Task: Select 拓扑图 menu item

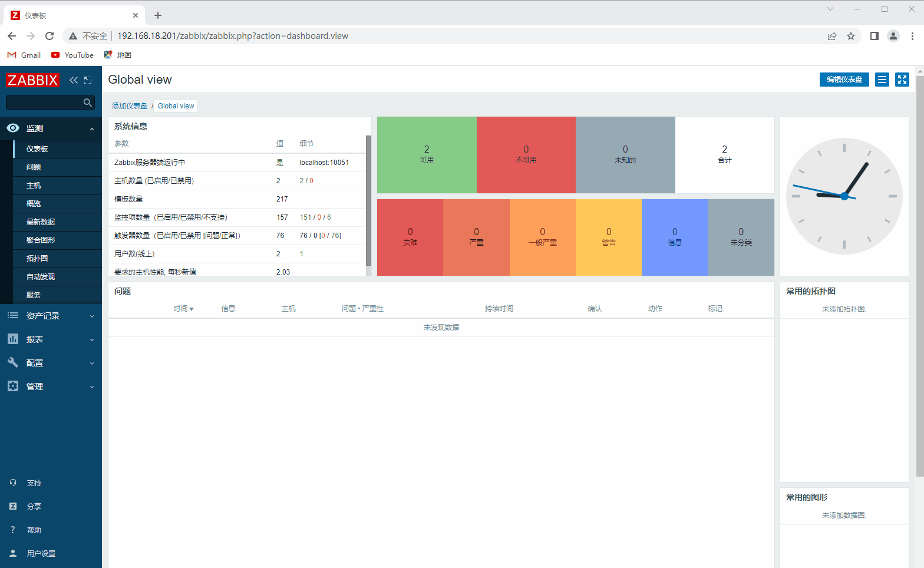Action: 37,259
